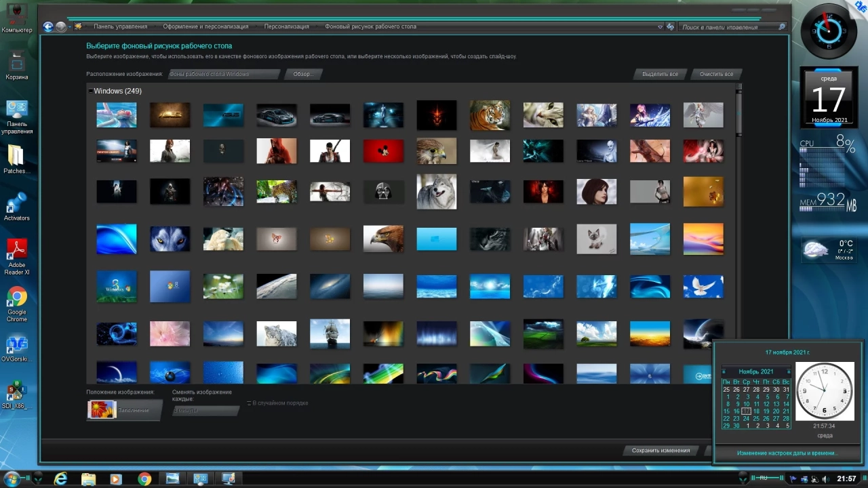868x488 pixels.
Task: Launch Internet Explorer from the taskbar
Action: pos(61,479)
